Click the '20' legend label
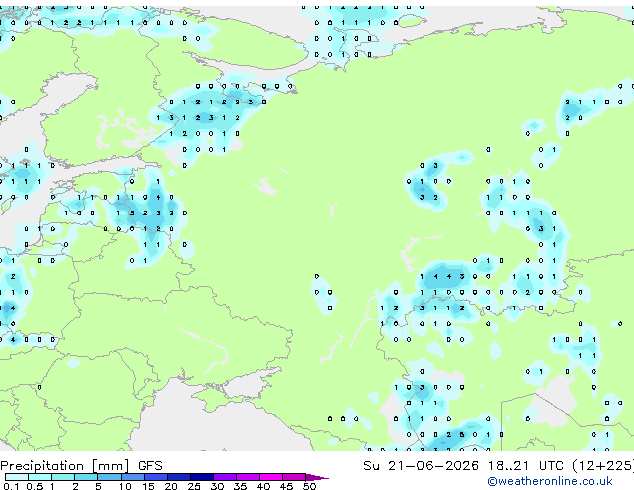Screen dimensions: 634x490 pos(171,486)
